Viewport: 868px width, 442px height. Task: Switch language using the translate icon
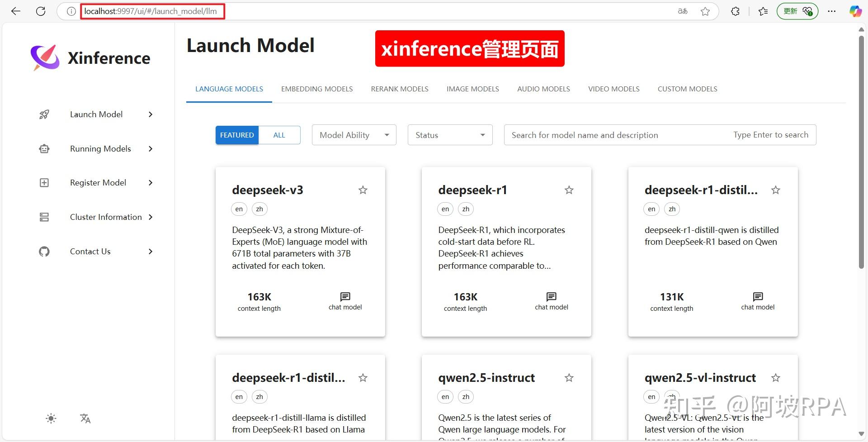pos(85,418)
